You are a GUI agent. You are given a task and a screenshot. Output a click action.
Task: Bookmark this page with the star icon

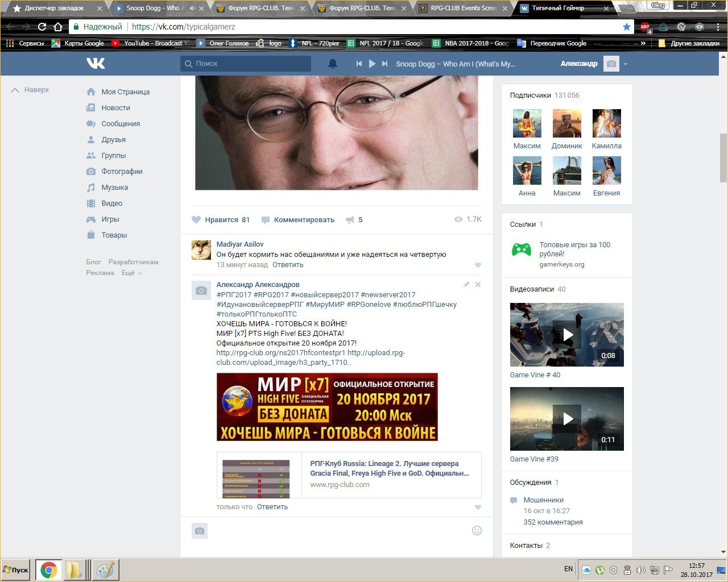tap(626, 27)
